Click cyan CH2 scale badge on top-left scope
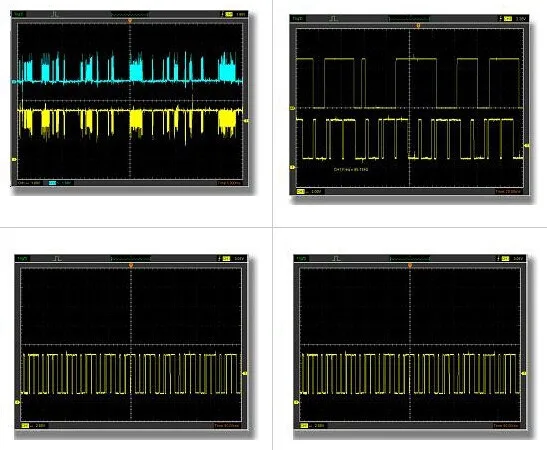This screenshot has width=547, height=450. tap(52, 183)
